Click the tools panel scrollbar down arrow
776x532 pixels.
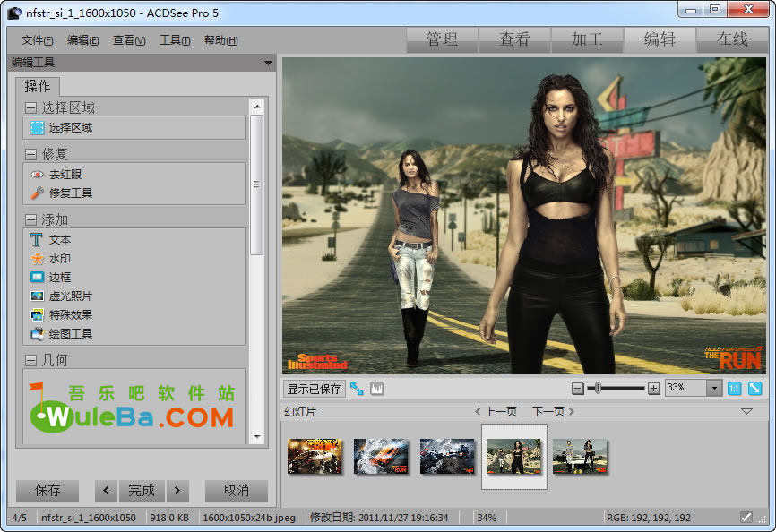click(257, 436)
